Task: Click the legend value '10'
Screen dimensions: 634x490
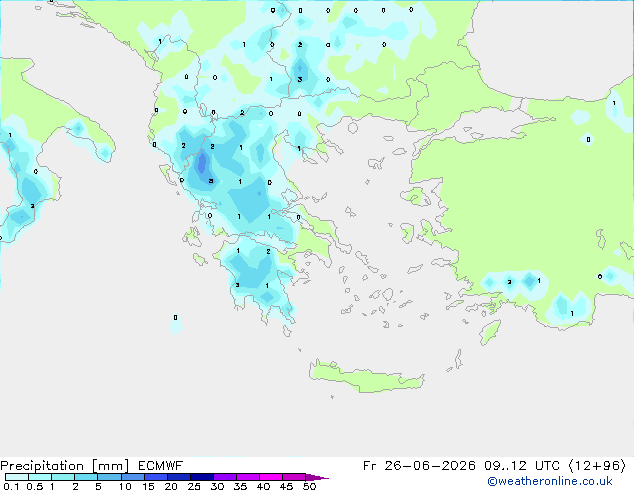Action: 125,486
